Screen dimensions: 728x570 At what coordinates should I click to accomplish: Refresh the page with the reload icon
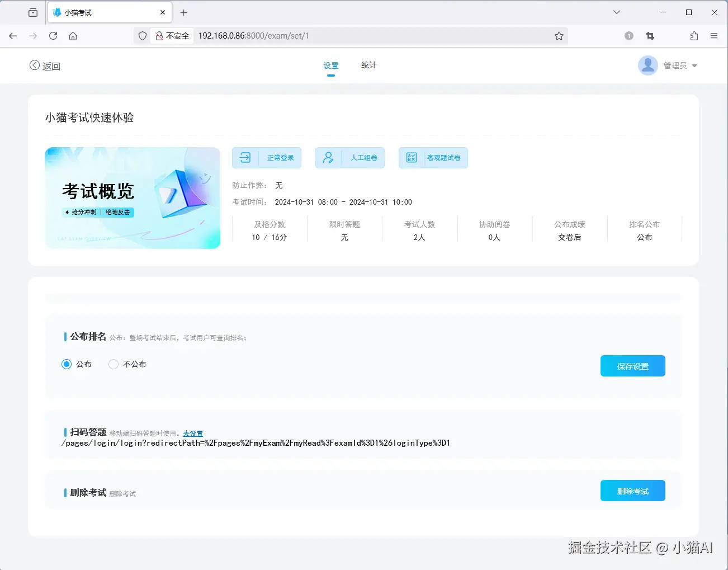[53, 36]
